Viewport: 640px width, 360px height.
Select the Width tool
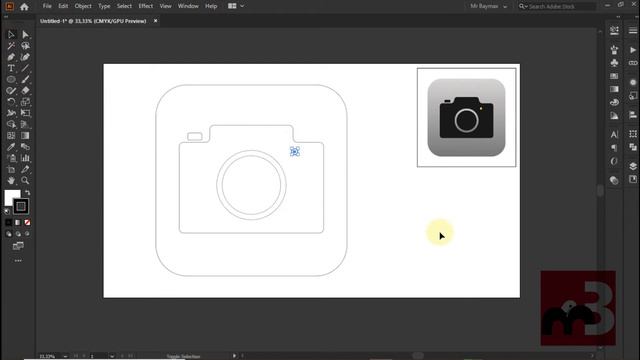11,113
